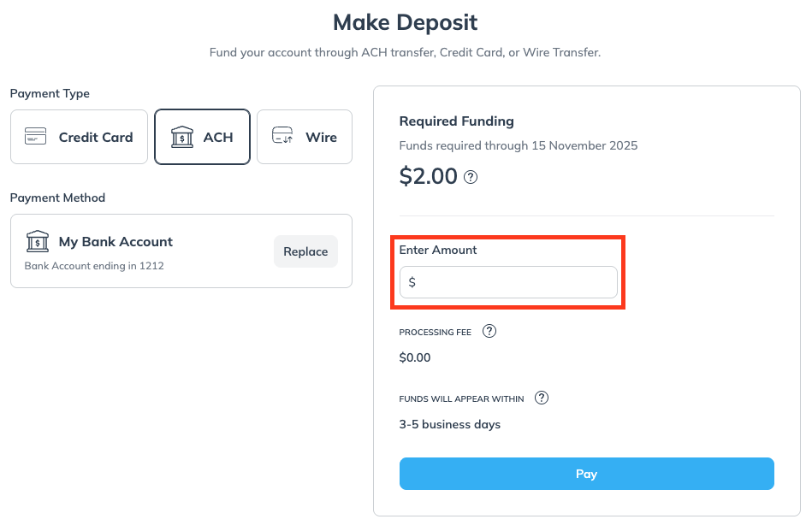Select Credit Card payment type
The width and height of the screenshot is (812, 531).
(79, 137)
